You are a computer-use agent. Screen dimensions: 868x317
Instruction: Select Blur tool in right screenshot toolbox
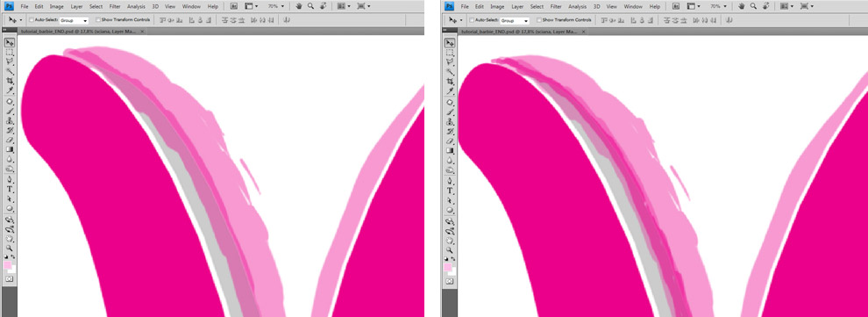click(x=450, y=160)
